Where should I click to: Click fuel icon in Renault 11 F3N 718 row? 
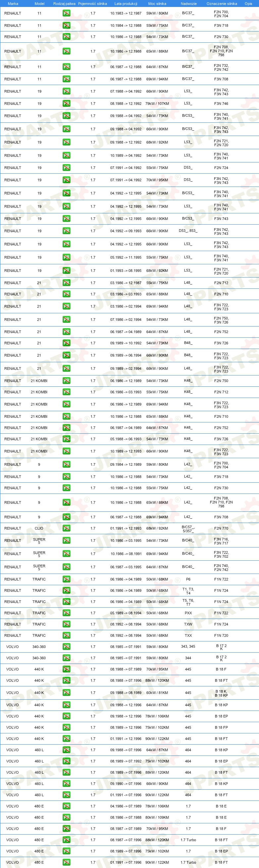pos(67,25)
